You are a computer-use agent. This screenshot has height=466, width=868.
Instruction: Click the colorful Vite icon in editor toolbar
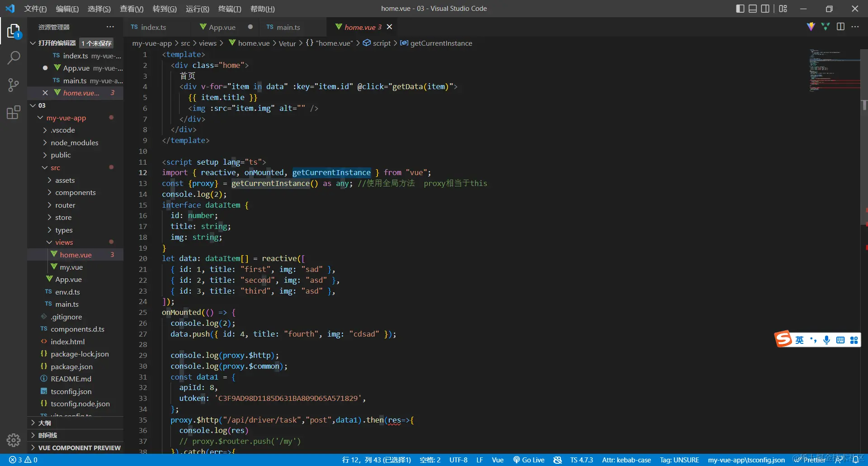click(811, 27)
